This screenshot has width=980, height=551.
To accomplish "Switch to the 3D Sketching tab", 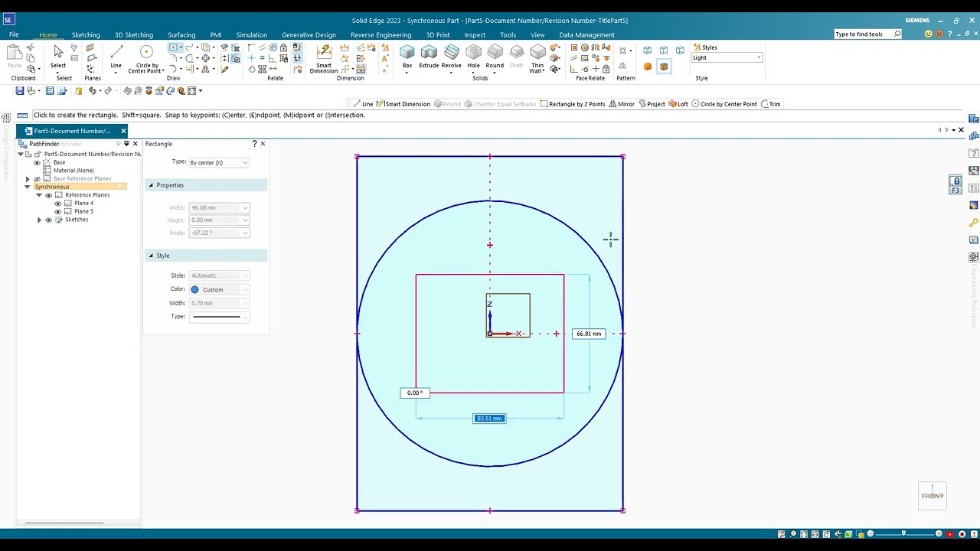I will point(134,34).
